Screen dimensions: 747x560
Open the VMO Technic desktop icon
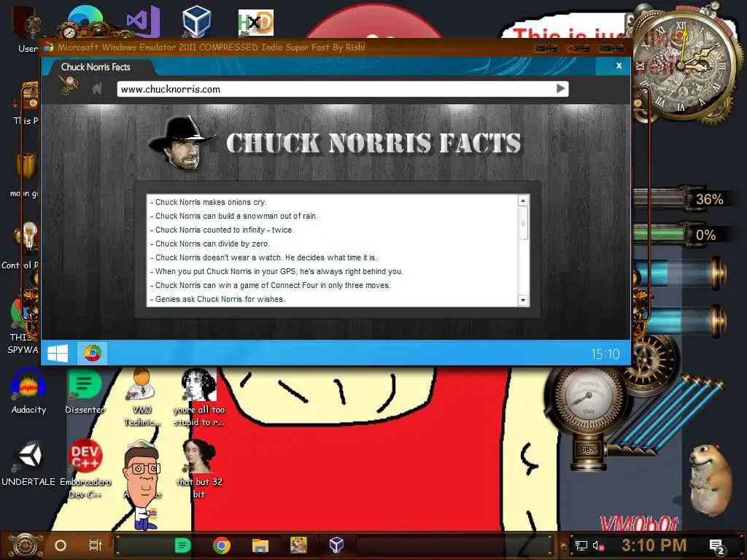click(142, 397)
